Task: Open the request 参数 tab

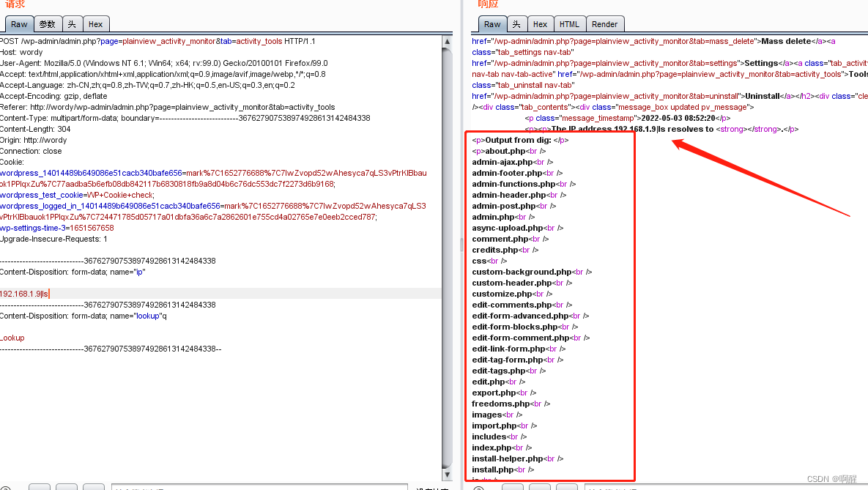Action: 48,24
